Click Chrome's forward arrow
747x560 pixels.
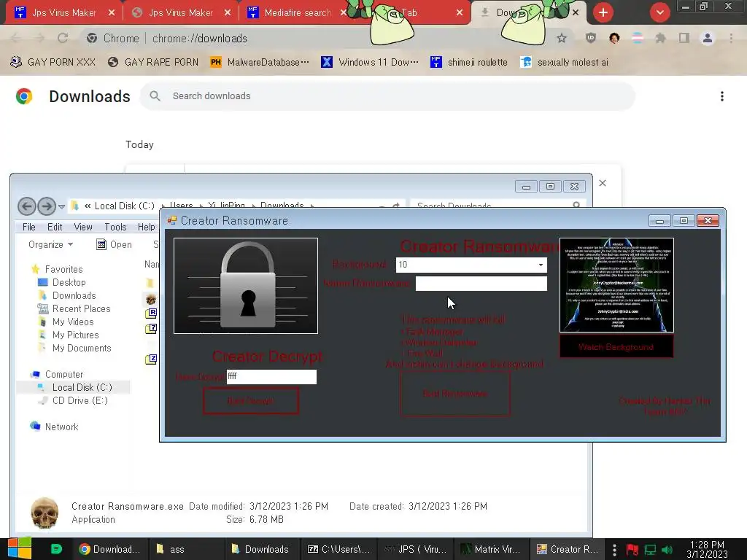point(39,38)
